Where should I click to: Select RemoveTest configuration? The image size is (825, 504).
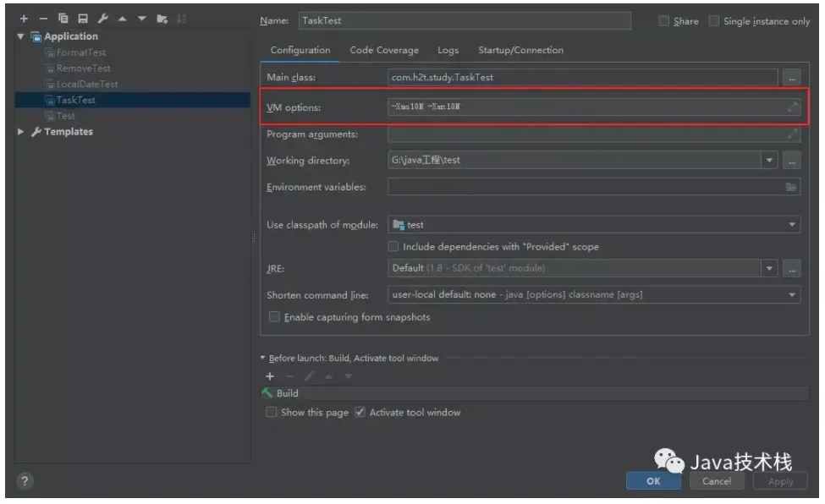click(x=83, y=68)
